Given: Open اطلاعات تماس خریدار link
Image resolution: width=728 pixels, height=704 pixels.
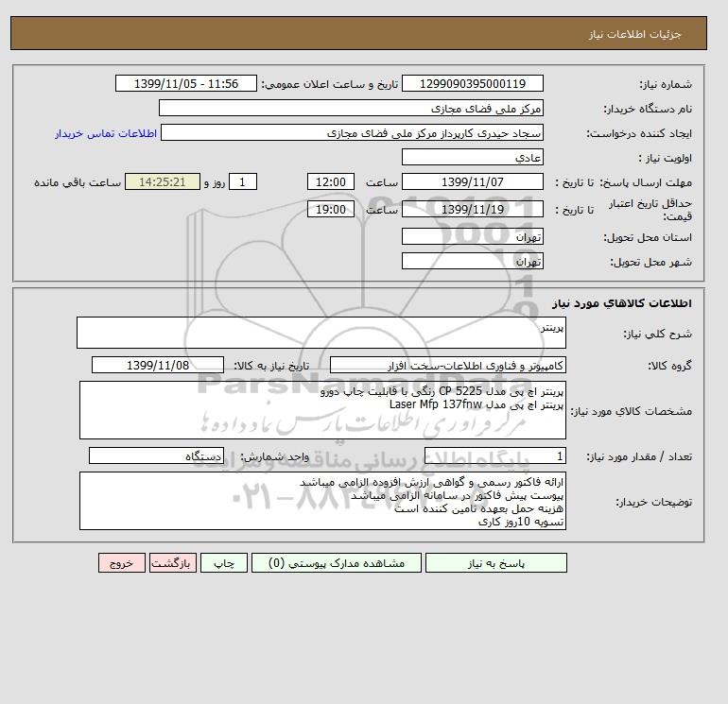Looking at the screenshot, I should click(106, 133).
